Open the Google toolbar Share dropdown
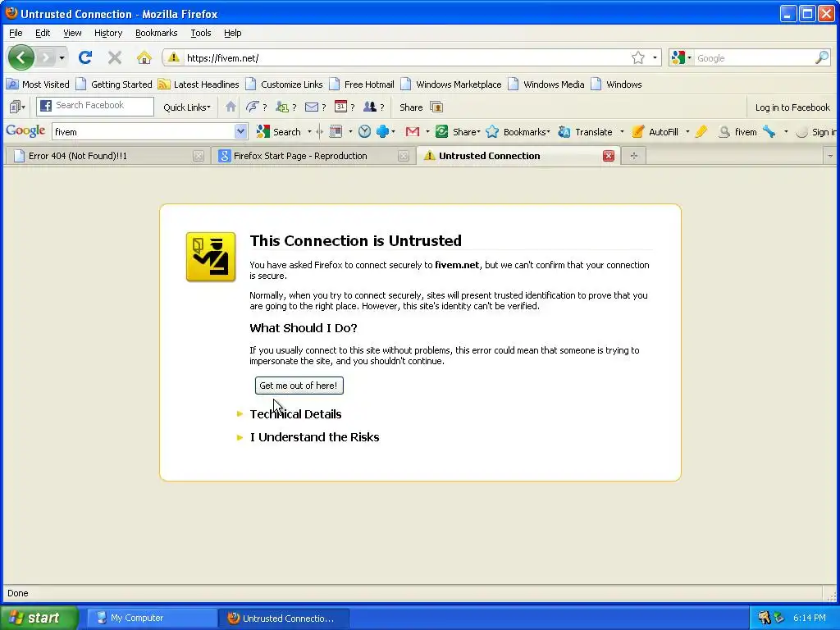 pos(458,132)
